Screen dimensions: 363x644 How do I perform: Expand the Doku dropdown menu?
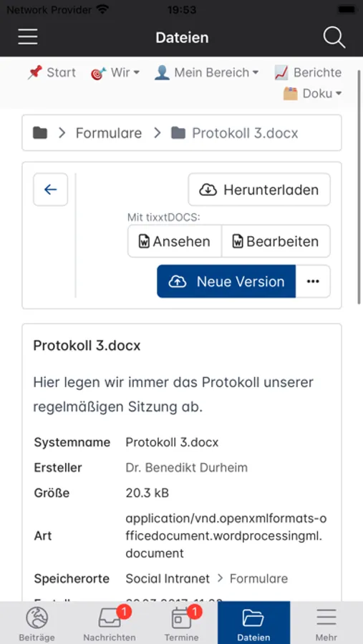tap(312, 94)
